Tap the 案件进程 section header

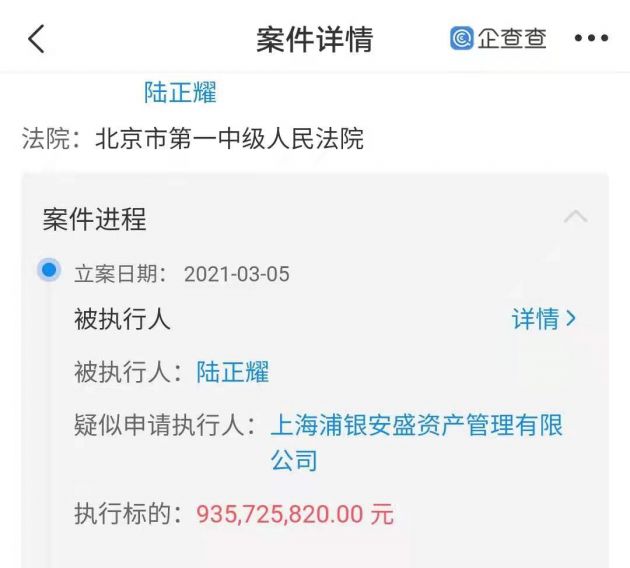(x=94, y=219)
